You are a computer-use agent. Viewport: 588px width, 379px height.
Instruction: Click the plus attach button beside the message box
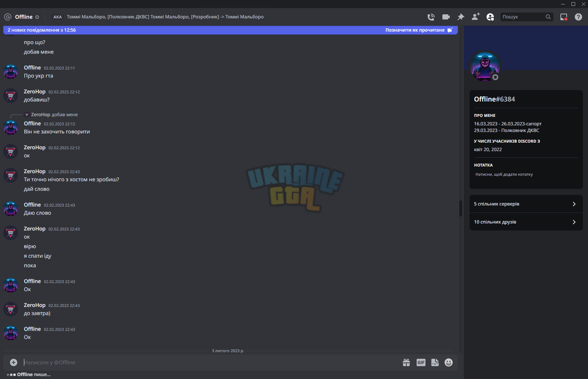14,362
